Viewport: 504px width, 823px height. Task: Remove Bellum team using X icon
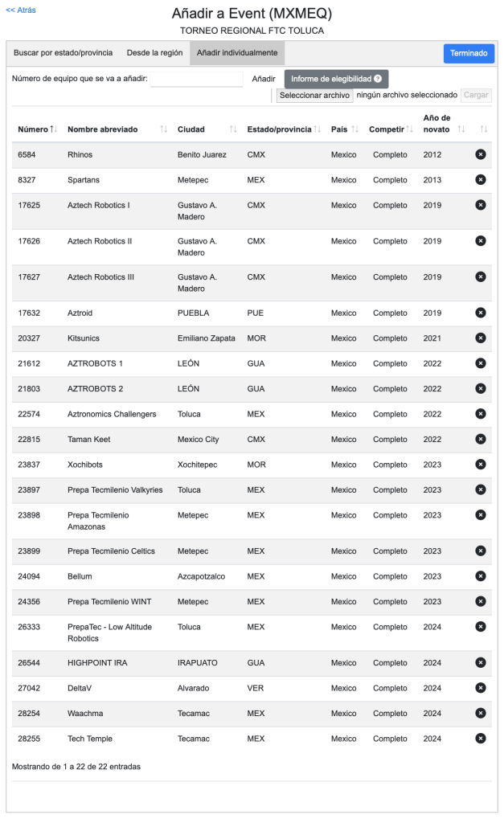(481, 575)
